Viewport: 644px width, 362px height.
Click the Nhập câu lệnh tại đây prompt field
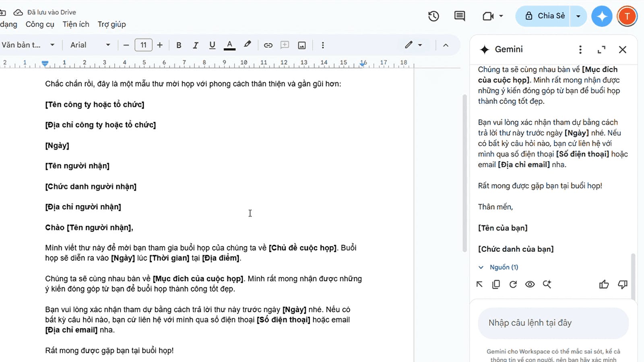click(553, 323)
